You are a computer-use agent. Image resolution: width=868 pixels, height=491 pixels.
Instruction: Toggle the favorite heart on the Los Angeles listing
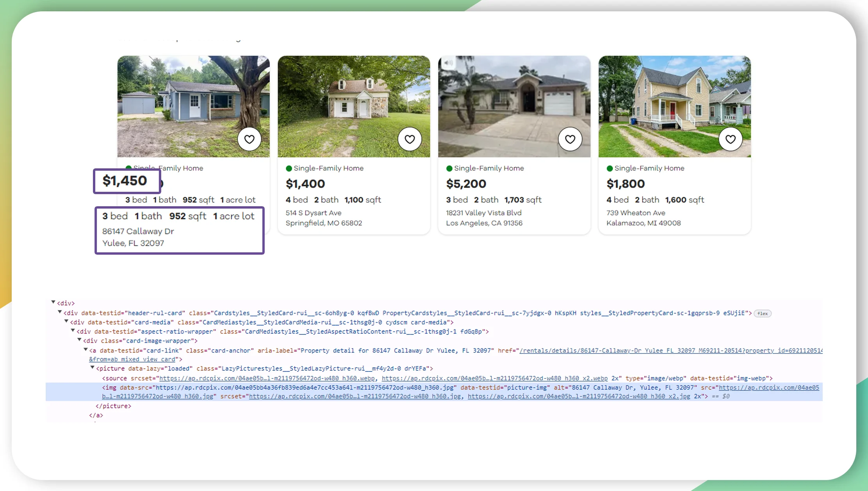(x=570, y=139)
